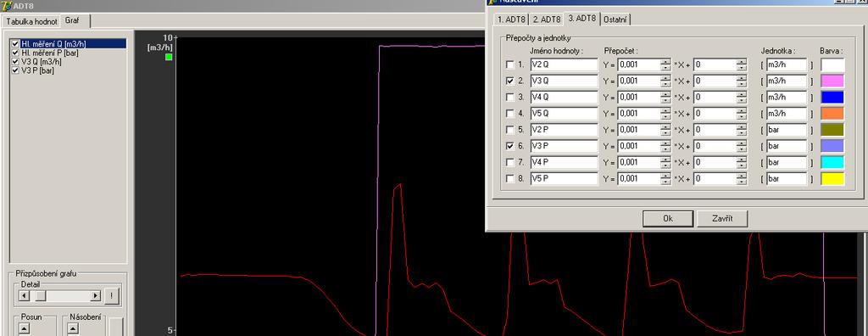Decrease offset spinner for V4 Q row
868x336 pixels.
[741, 101]
